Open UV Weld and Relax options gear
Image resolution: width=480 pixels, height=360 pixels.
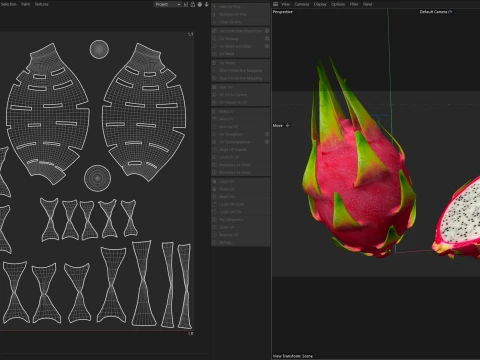tap(267, 46)
